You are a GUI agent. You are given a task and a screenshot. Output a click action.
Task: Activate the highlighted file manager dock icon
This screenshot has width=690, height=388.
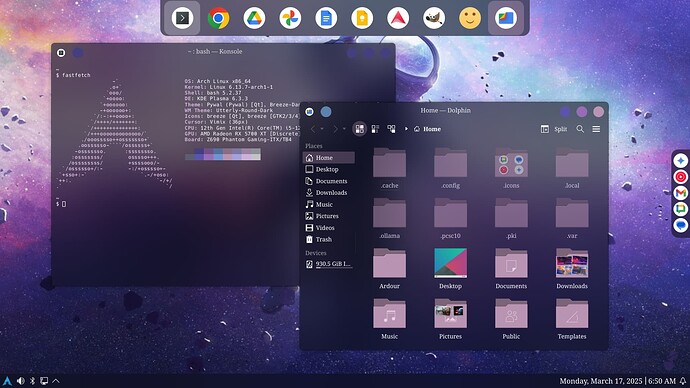(506, 18)
